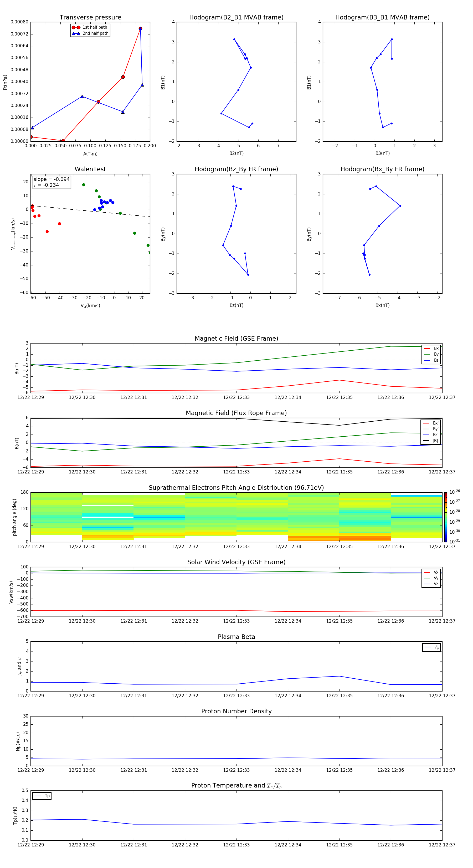Click the '2nd half path' legend entry
The height and width of the screenshot is (868, 473).
pyautogui.click(x=90, y=33)
